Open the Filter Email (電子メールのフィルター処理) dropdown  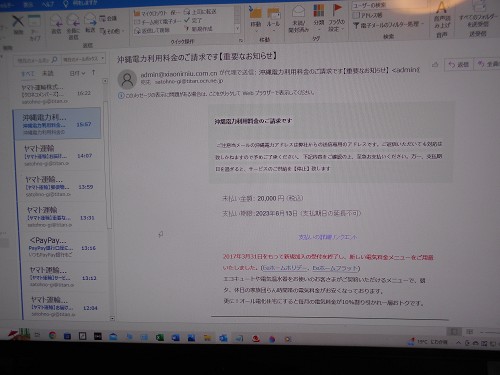coord(388,24)
